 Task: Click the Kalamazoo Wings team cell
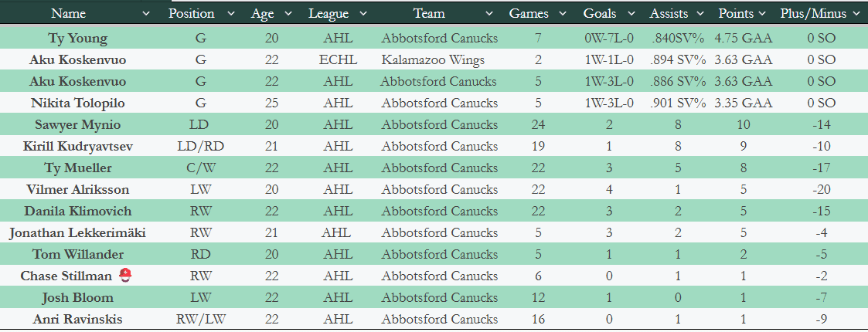pos(433,59)
